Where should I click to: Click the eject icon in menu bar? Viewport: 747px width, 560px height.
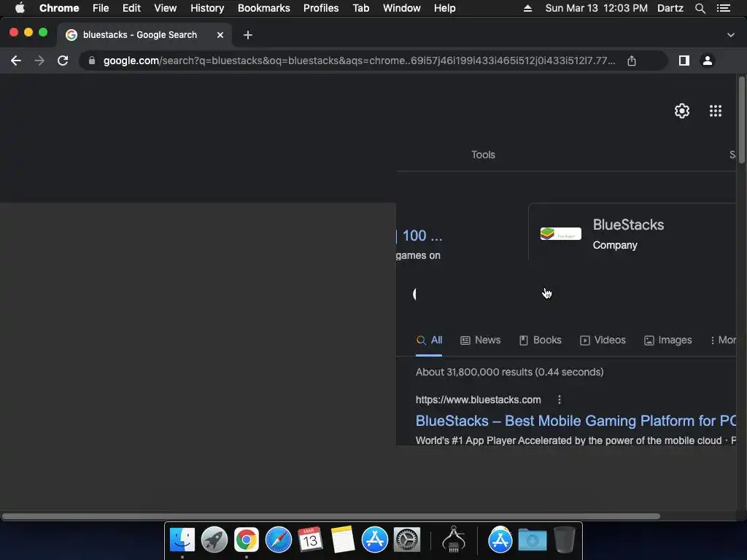(527, 8)
